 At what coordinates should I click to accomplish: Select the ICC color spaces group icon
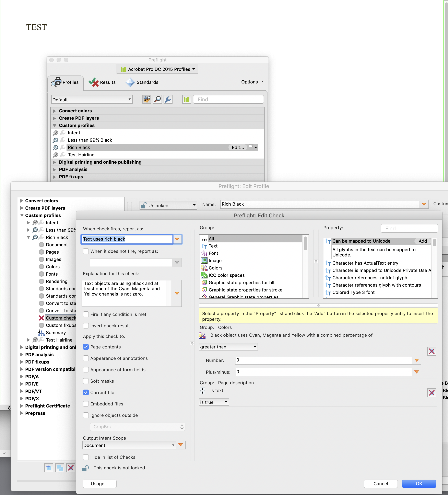[204, 275]
